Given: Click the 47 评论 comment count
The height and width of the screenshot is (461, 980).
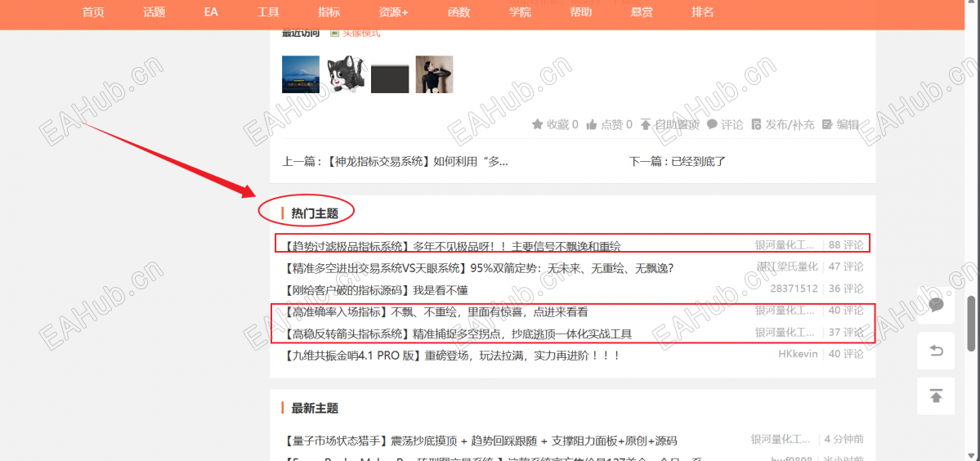Looking at the screenshot, I should (x=846, y=266).
